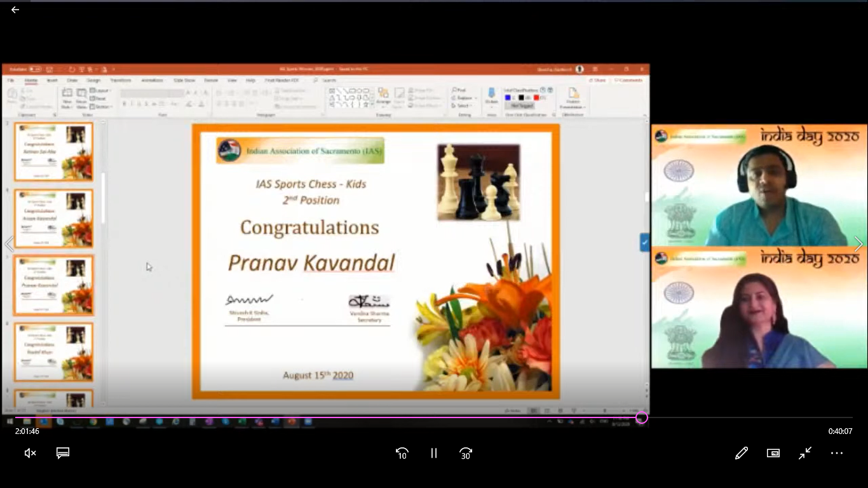868x488 pixels.
Task: Open the Review ribbon tab
Action: point(211,81)
